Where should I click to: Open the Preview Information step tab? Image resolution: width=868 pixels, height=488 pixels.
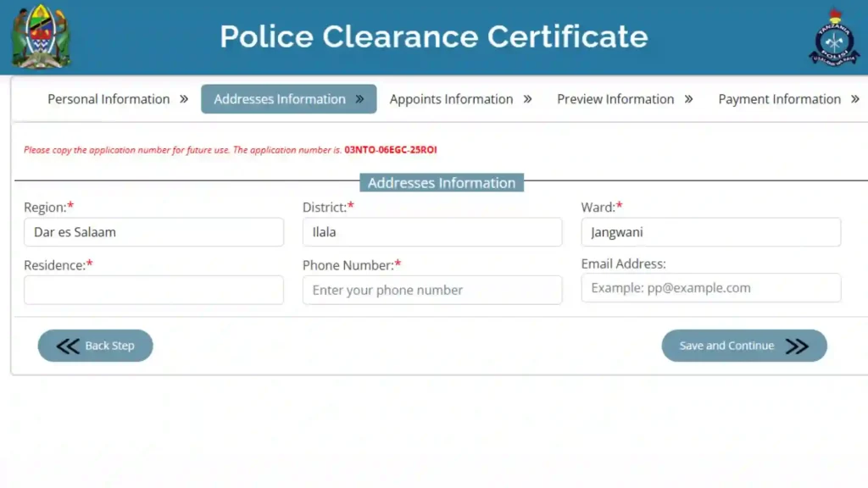pyautogui.click(x=625, y=99)
